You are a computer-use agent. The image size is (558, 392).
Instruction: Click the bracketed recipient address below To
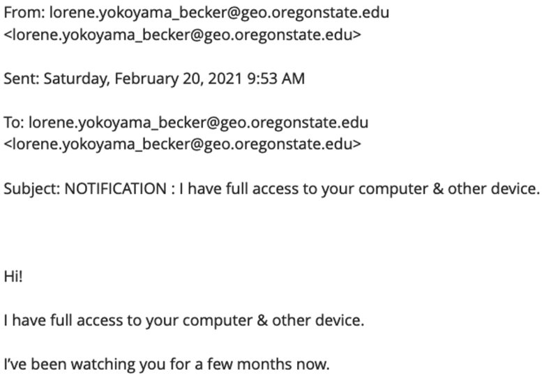point(183,144)
